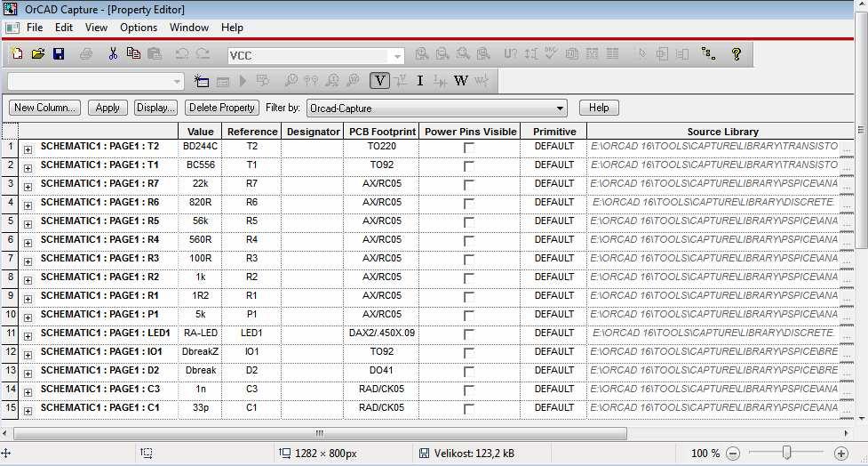Click the Design Rules Check icon
This screenshot has height=466, width=868.
pyautogui.click(x=551, y=53)
